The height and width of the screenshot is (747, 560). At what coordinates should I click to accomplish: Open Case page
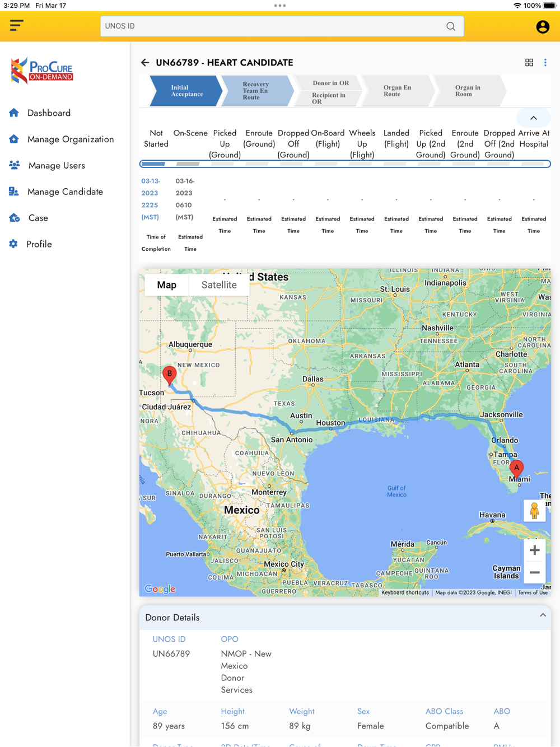coord(38,218)
